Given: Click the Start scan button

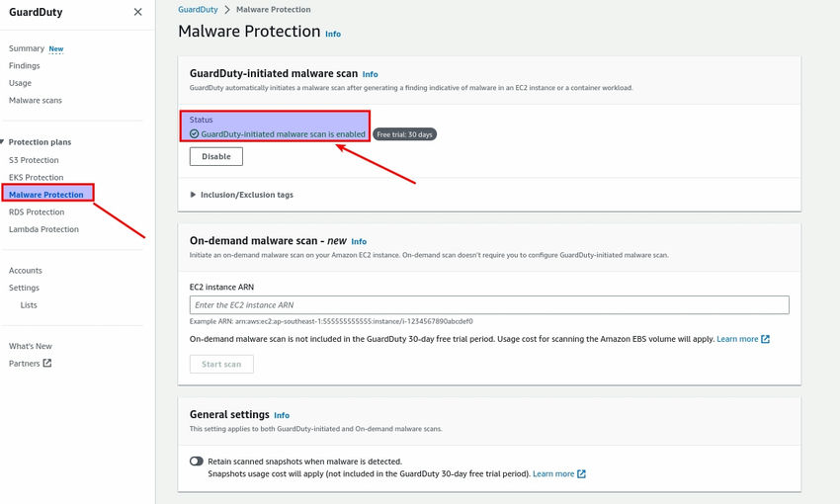Looking at the screenshot, I should click(x=221, y=364).
